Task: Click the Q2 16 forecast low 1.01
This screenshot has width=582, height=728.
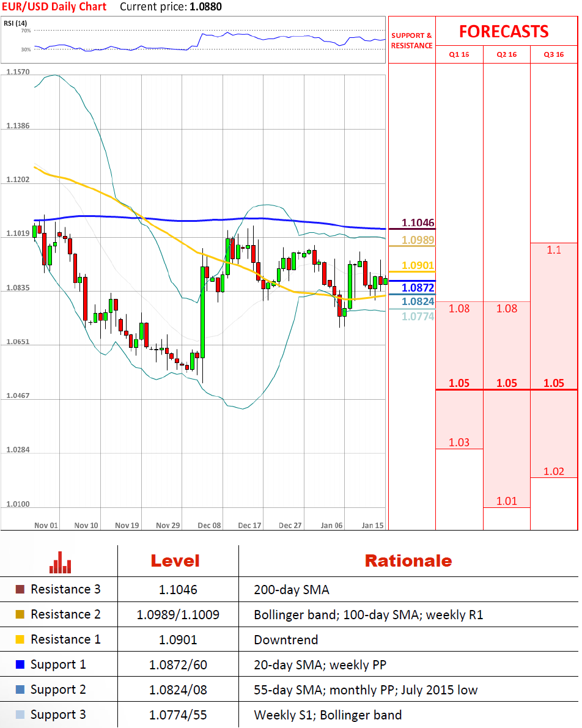Action: point(506,501)
